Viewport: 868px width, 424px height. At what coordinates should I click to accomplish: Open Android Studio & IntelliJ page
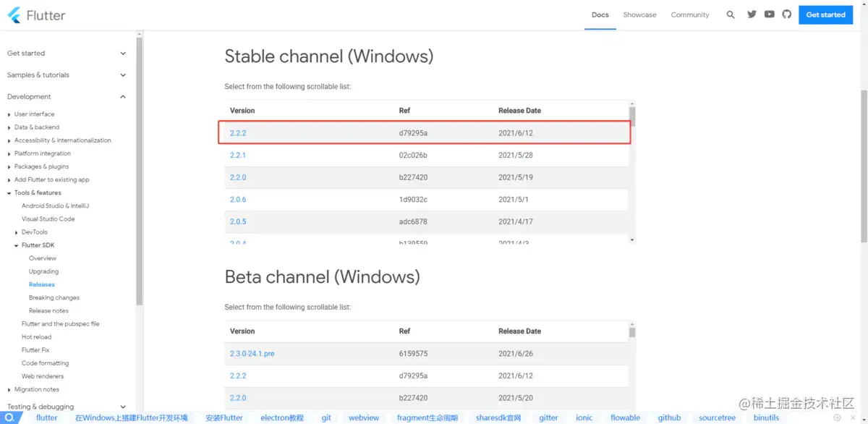pos(55,206)
